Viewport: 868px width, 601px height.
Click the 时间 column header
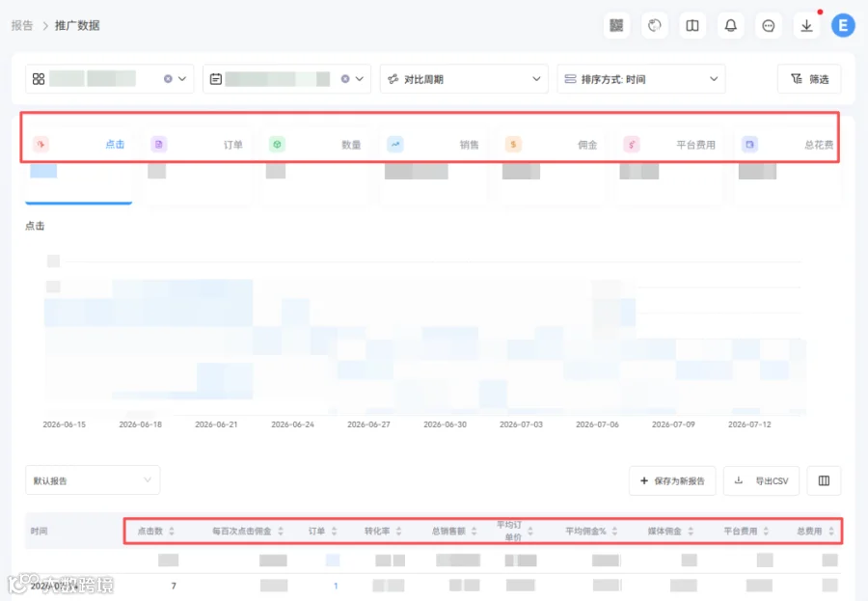(x=40, y=532)
